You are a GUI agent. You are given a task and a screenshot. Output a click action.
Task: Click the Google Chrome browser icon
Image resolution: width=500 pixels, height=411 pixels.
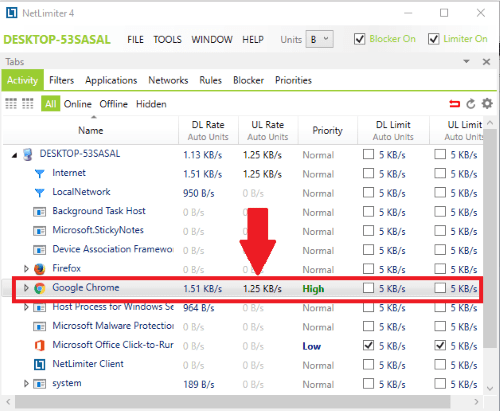click(40, 288)
